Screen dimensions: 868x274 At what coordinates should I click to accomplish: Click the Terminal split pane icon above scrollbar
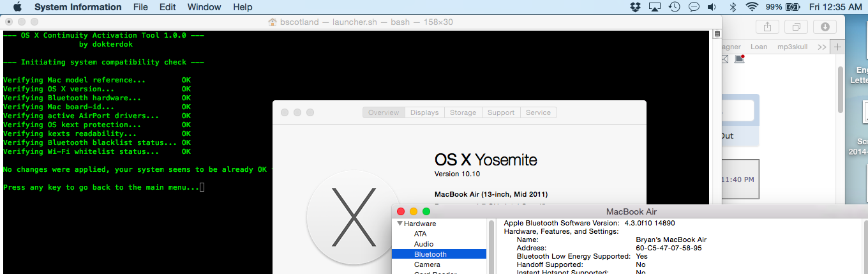pyautogui.click(x=717, y=34)
